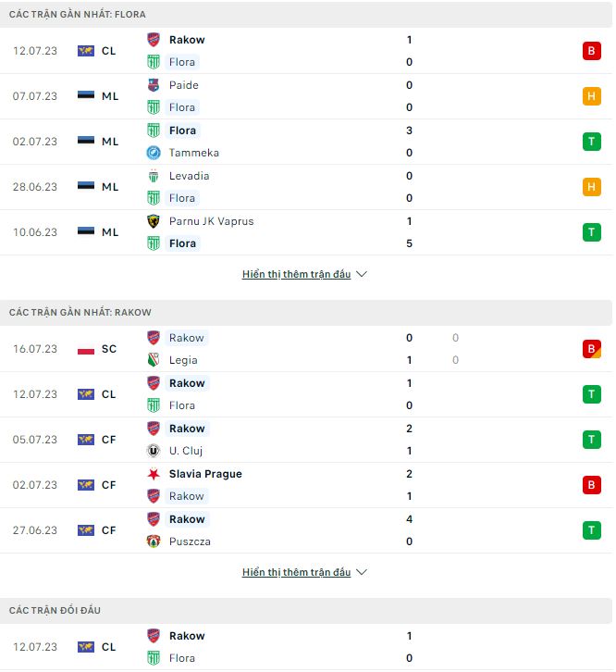The width and height of the screenshot is (616, 672).
Task: Click Poland flag icon beside SC
Action: tap(86, 349)
